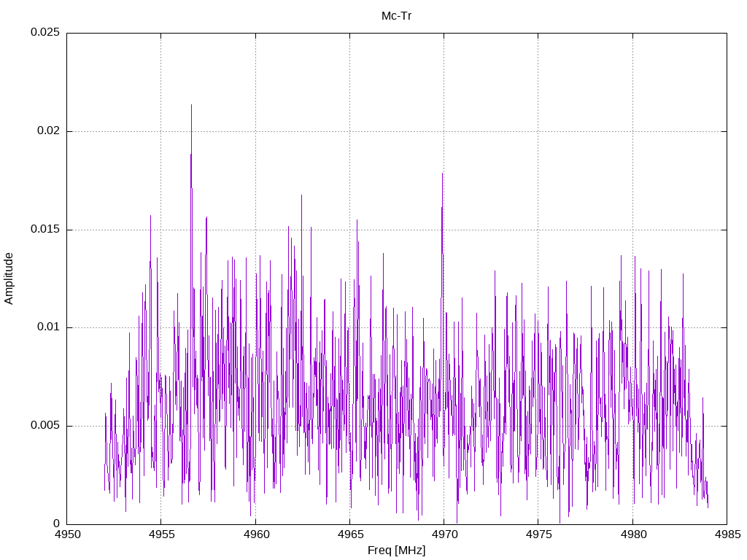Viewport: 747px width, 560px height.
Task: Click the 4950 x-axis tick label
Action: [x=67, y=534]
